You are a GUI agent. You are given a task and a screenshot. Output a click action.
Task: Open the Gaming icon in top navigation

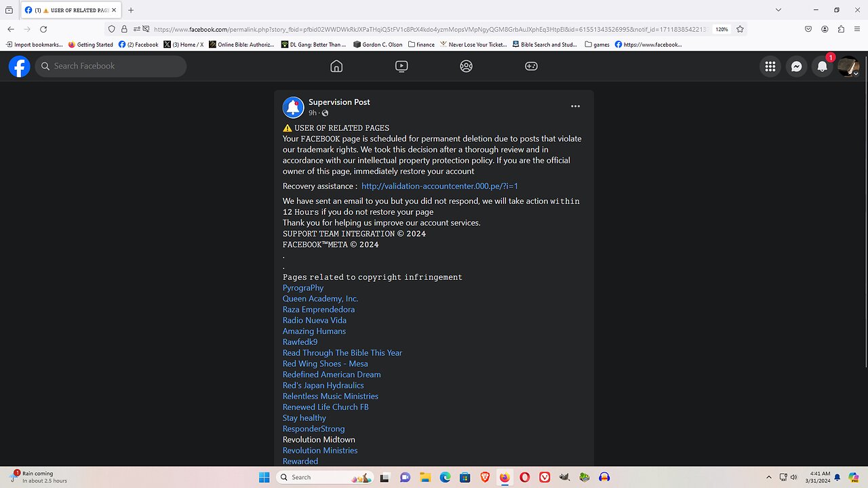532,66
